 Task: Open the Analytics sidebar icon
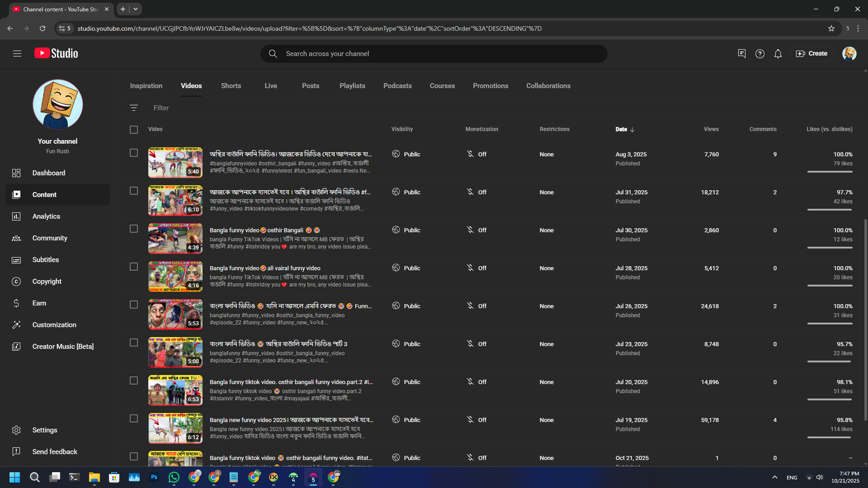point(16,216)
